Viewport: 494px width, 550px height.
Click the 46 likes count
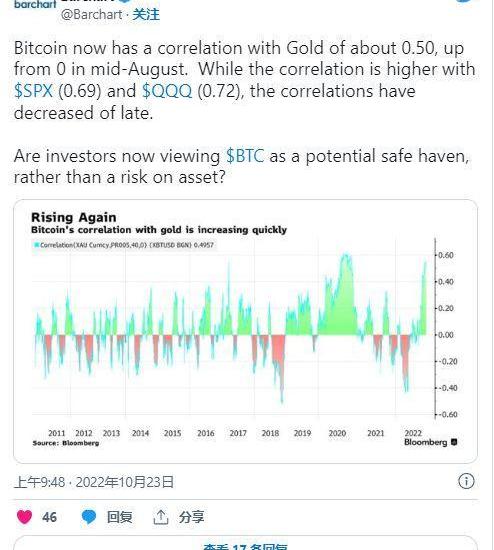coord(49,517)
